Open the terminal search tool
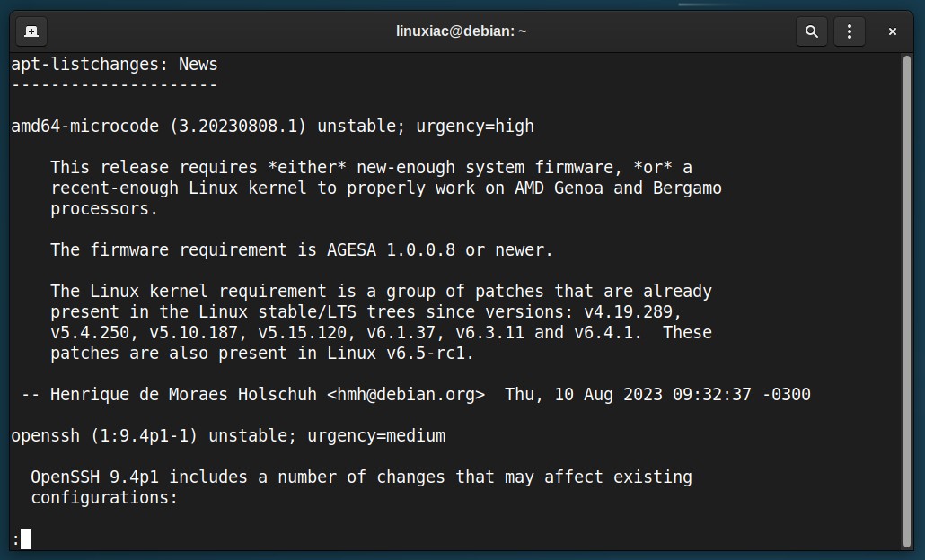This screenshot has height=560, width=925. point(812,31)
